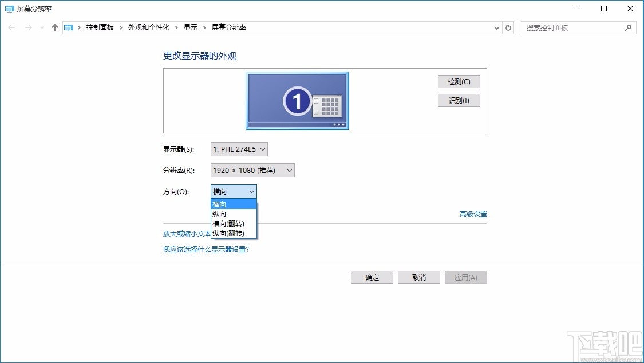This screenshot has width=644, height=363.
Task: Expand chevron after 显示 breadcrumb
Action: pos(204,28)
